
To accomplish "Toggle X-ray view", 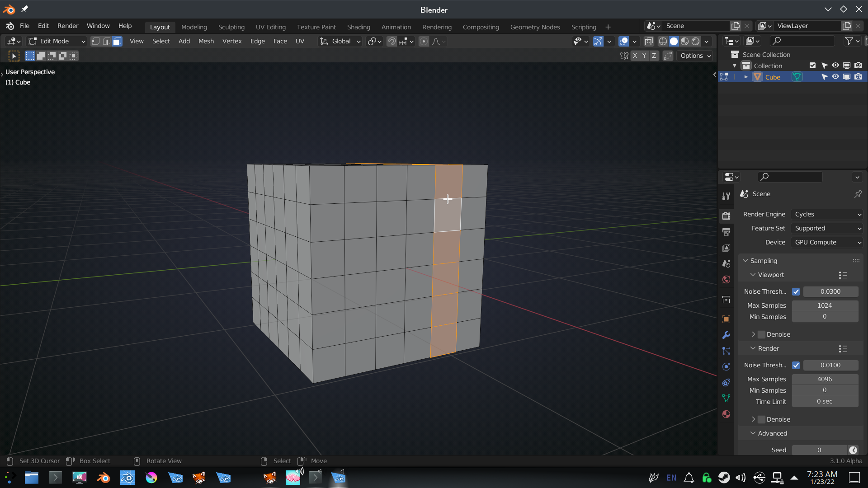I will pyautogui.click(x=649, y=42).
